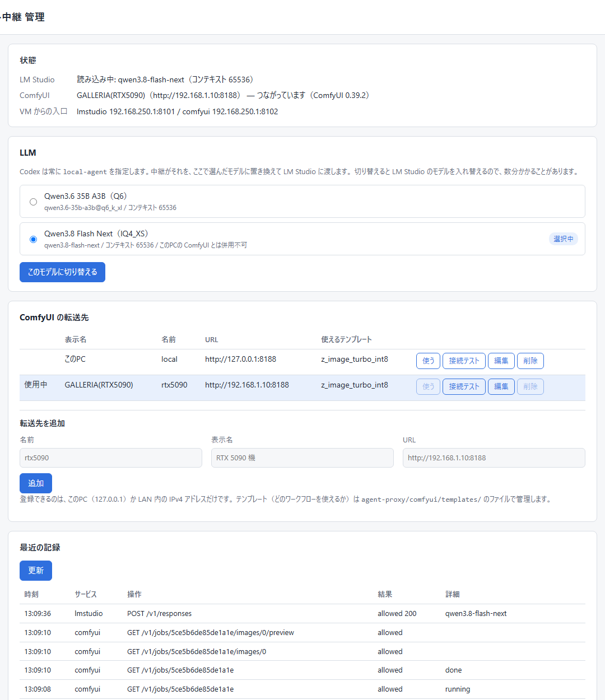The width and height of the screenshot is (605, 700).
Task: Click the 追加 button
Action: (36, 483)
